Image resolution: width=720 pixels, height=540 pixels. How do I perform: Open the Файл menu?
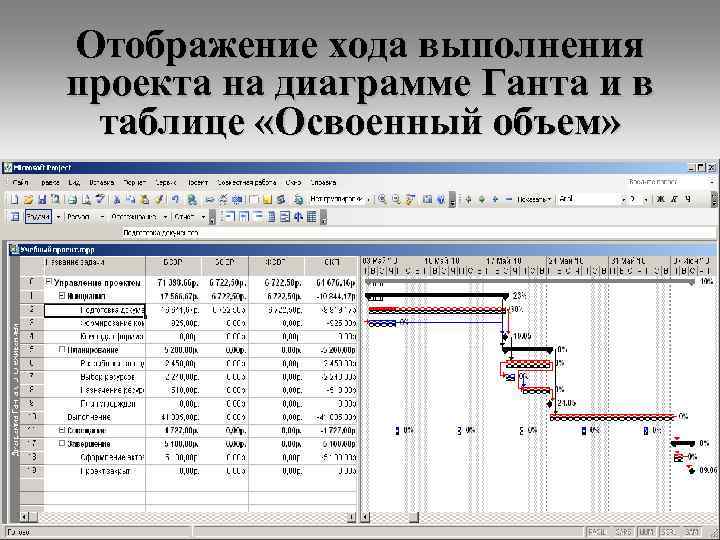(21, 182)
